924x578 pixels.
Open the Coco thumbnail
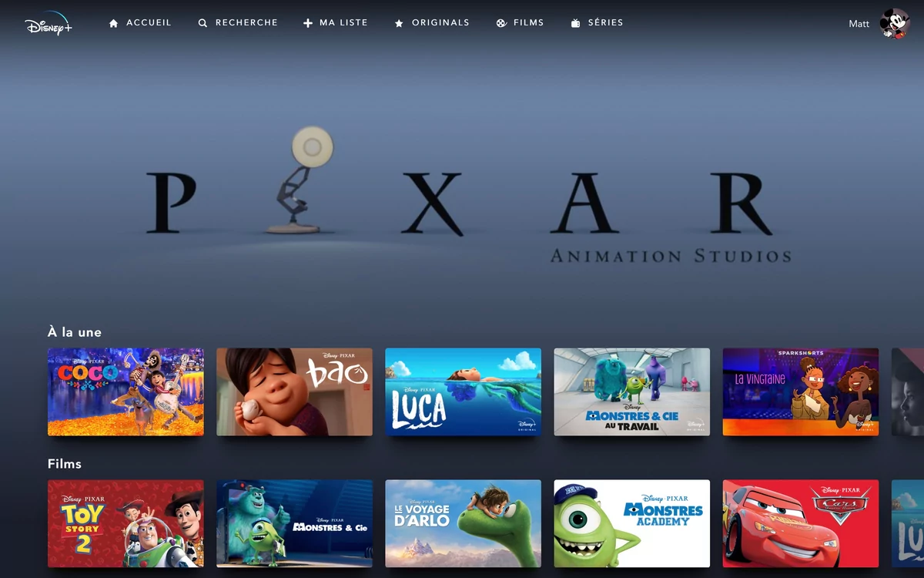pyautogui.click(x=126, y=391)
